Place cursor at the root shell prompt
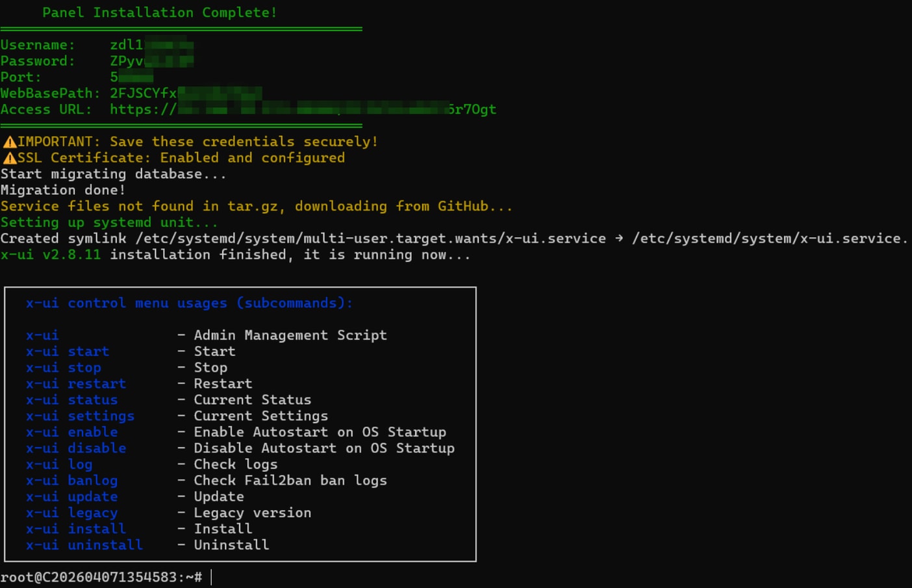 pos(212,577)
